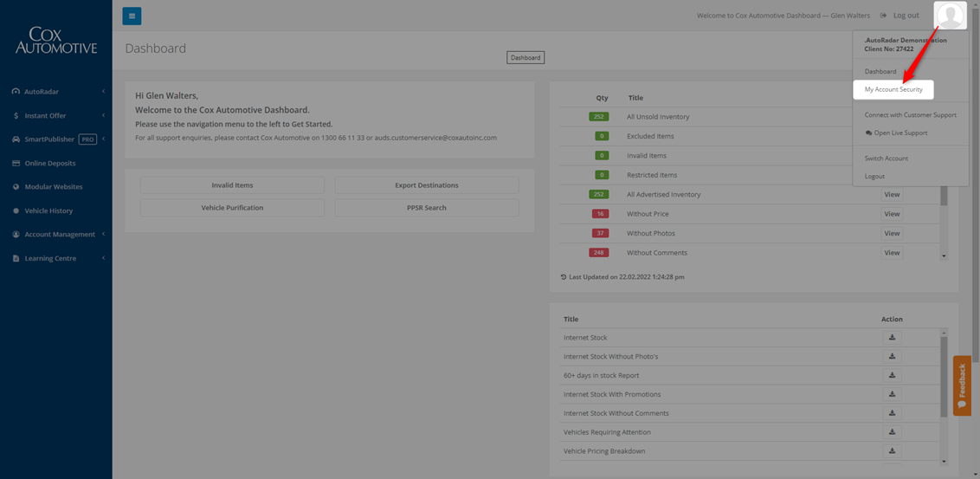The height and width of the screenshot is (479, 980).
Task: Download Internet Stock With Promotions report
Action: tap(892, 395)
